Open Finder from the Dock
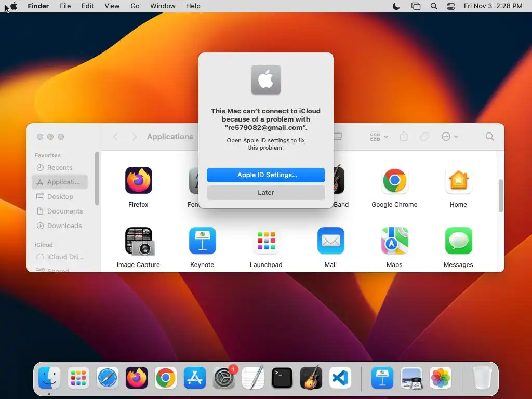Screen dimensions: 532x399 (x=49, y=378)
